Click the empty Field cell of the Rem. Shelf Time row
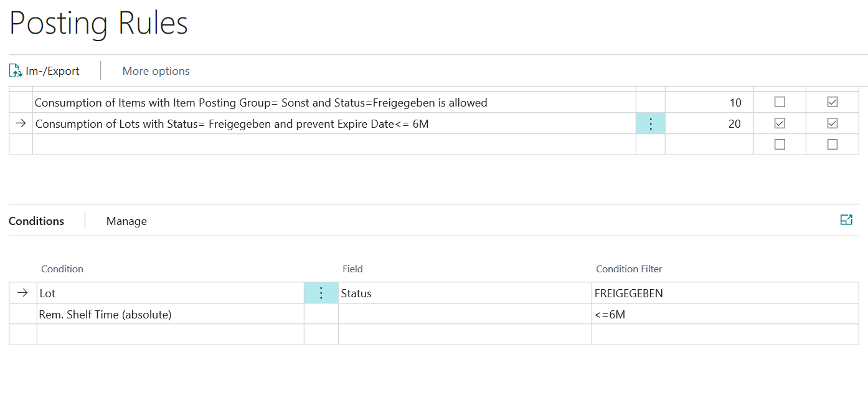The width and height of the screenshot is (868, 420). point(465,314)
